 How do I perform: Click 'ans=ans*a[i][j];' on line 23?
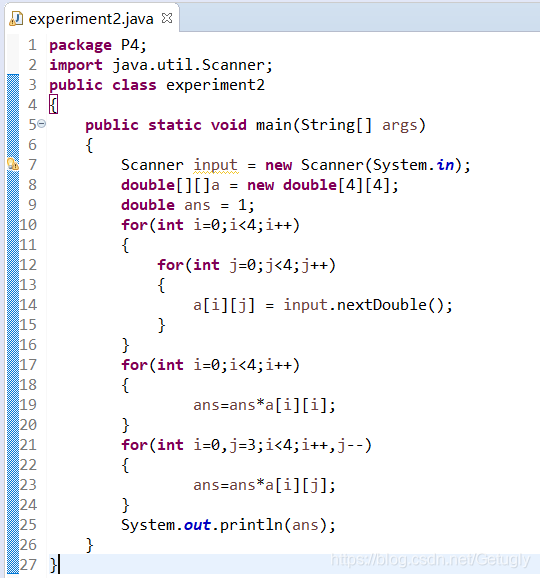coord(264,485)
